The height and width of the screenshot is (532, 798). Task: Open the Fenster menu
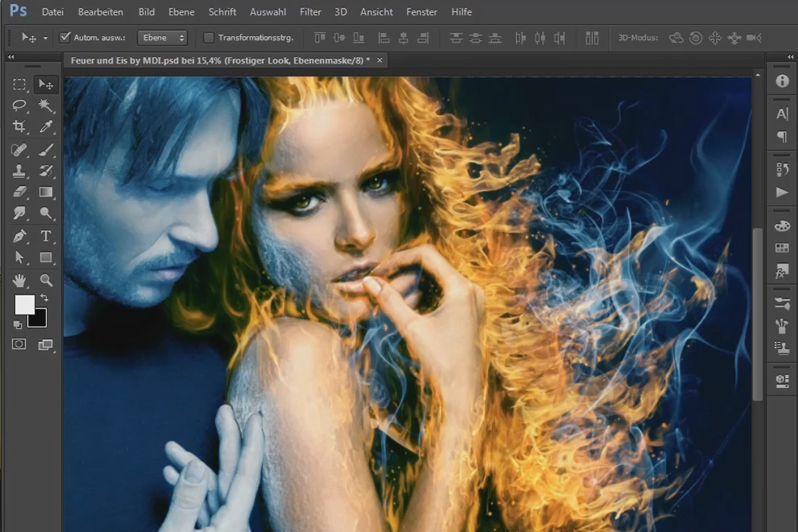point(422,12)
